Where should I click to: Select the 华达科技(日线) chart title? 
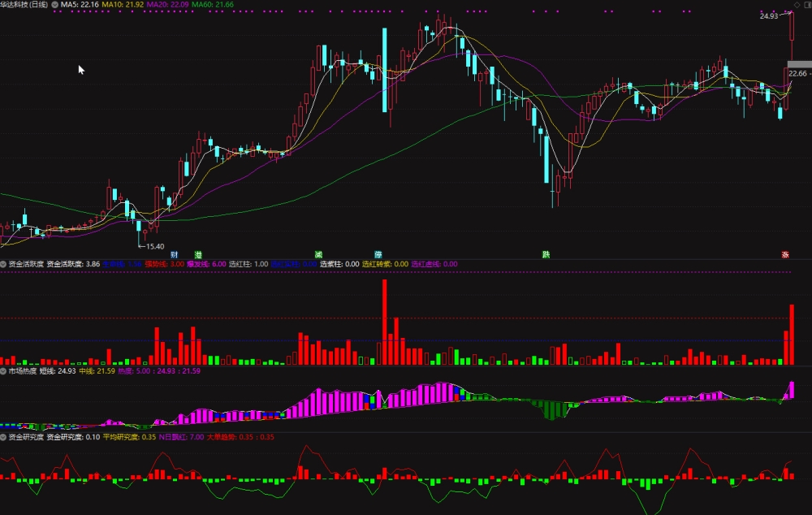(24, 5)
